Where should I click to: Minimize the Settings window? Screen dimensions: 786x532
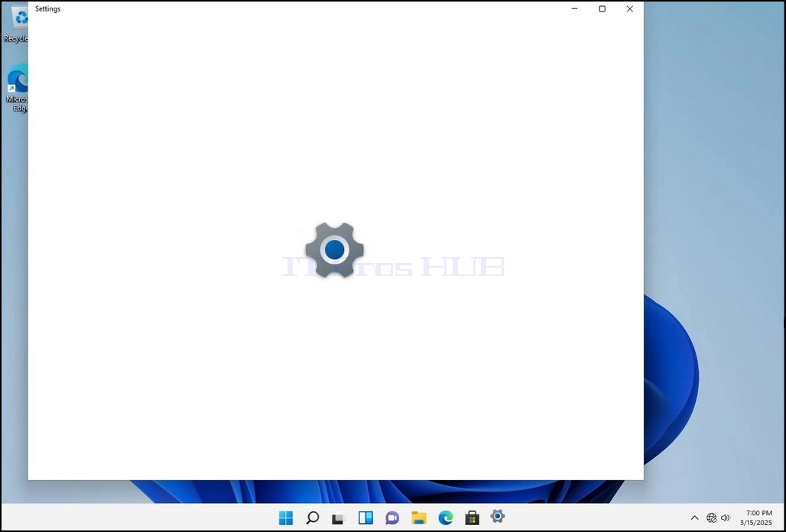(x=574, y=8)
